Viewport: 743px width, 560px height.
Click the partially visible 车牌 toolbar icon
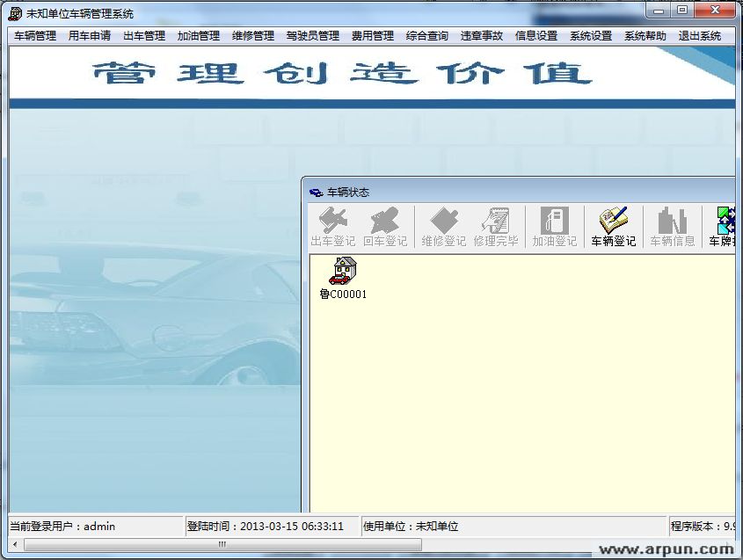point(723,226)
